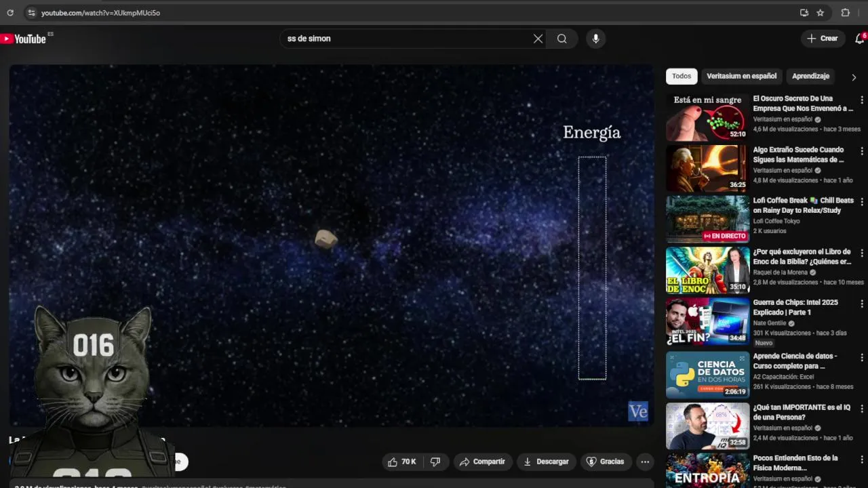
Task: Open title 'Pocos Entienden Esto de la Física'
Action: [795, 463]
